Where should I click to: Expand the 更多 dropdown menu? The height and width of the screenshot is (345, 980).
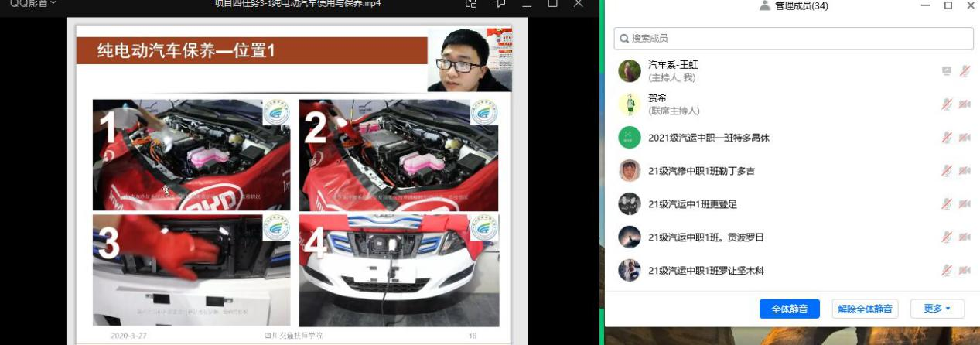(x=937, y=309)
